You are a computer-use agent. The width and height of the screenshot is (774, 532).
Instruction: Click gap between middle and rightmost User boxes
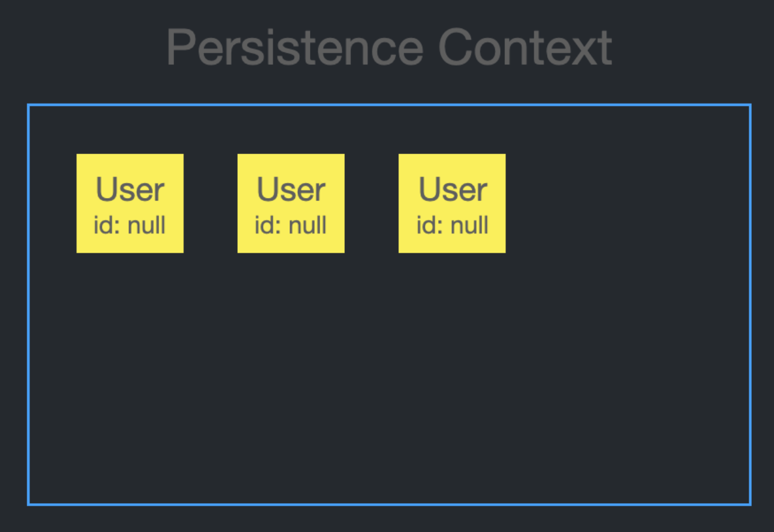pyautogui.click(x=371, y=203)
